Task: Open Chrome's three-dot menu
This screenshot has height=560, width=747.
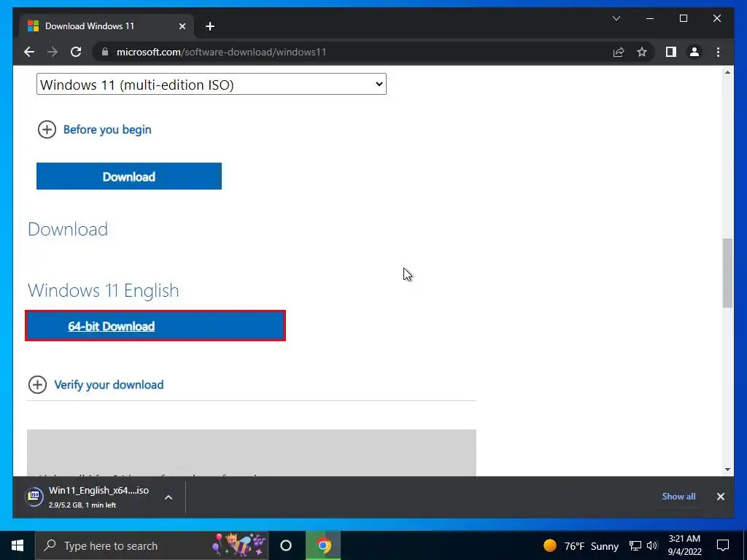Action: [x=718, y=52]
